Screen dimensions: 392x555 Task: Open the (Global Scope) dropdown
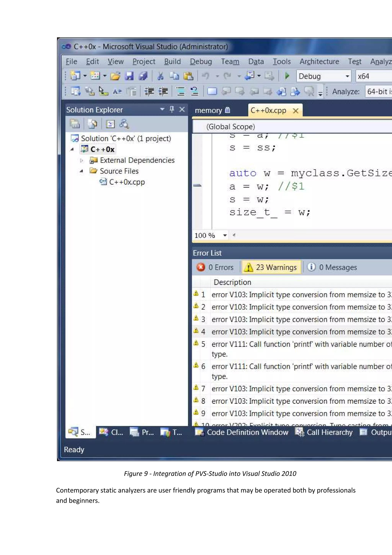click(x=292, y=126)
